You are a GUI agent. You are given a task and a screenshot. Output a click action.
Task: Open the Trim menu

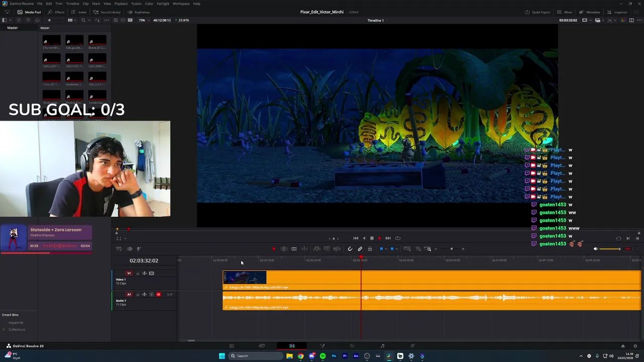tap(59, 4)
